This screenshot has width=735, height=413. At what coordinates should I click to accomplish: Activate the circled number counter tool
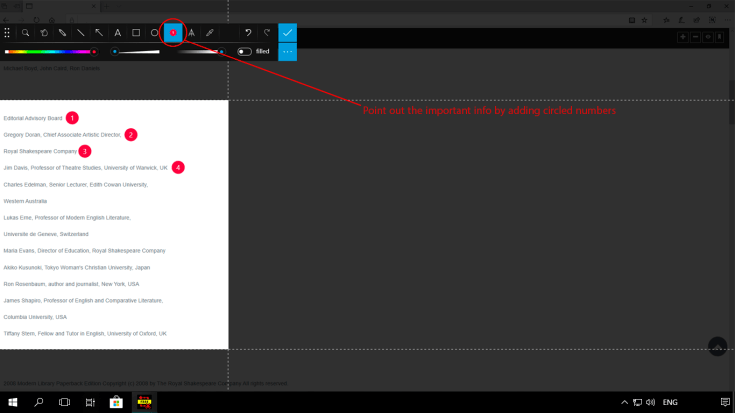pos(173,33)
